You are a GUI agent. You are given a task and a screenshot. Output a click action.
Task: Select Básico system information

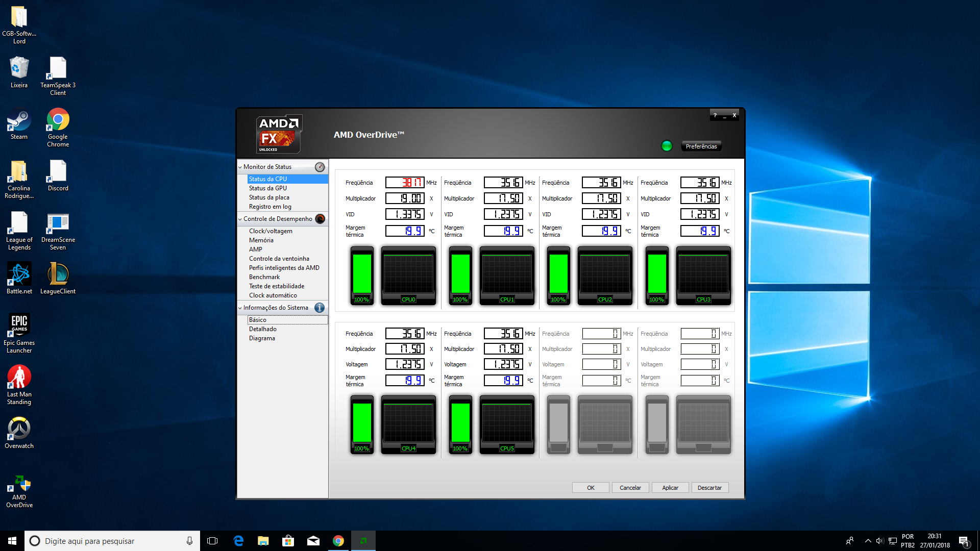point(288,320)
